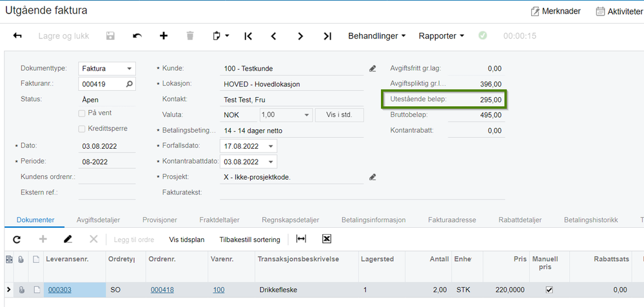Click the Pris cell 220,0000
The image size is (644, 307).
506,290
